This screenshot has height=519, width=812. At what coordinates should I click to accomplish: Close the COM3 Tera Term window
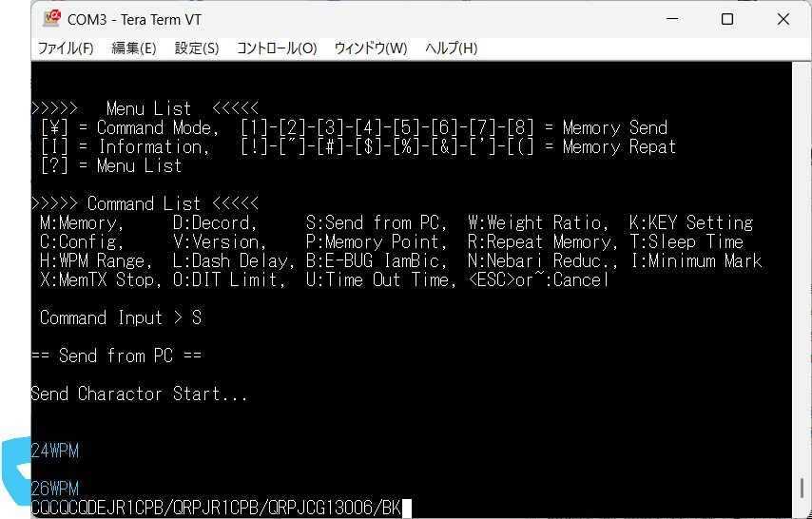tap(782, 19)
